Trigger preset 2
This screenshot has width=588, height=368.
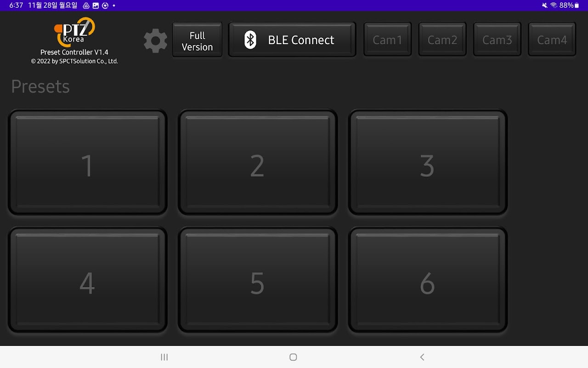[x=257, y=162]
